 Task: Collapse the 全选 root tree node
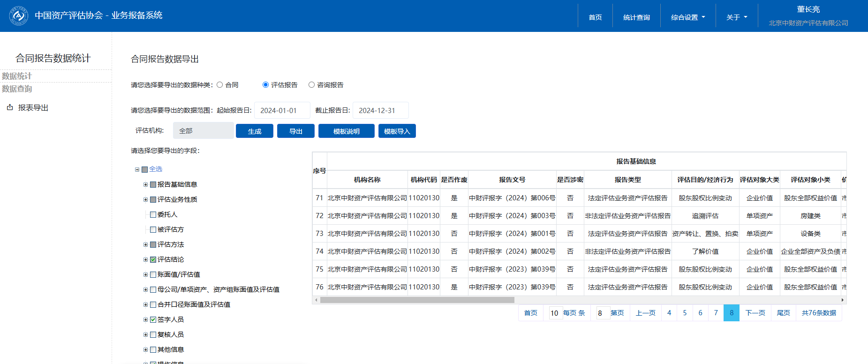coord(137,170)
